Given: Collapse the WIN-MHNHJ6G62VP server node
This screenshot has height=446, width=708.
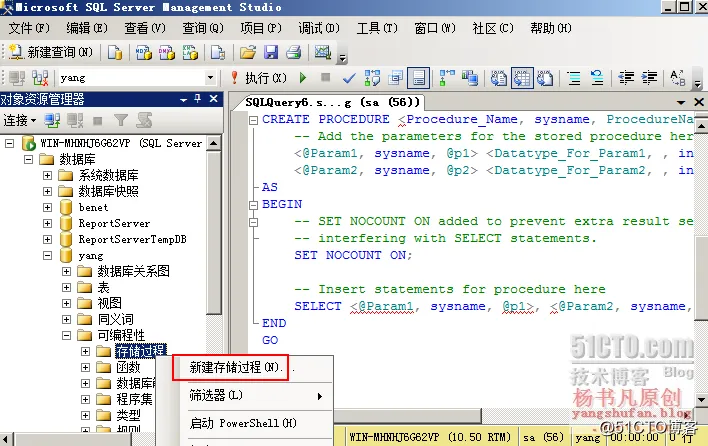Looking at the screenshot, I should (x=9, y=144).
